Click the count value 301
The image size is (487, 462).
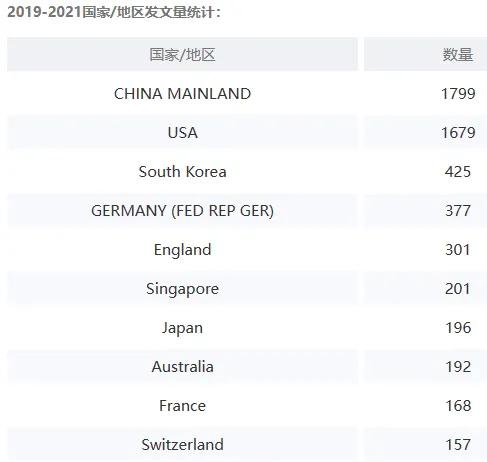coord(458,250)
